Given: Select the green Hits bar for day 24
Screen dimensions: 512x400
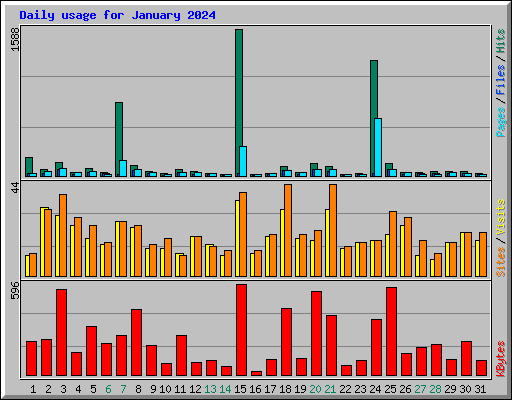Looking at the screenshot, I should (x=374, y=118).
